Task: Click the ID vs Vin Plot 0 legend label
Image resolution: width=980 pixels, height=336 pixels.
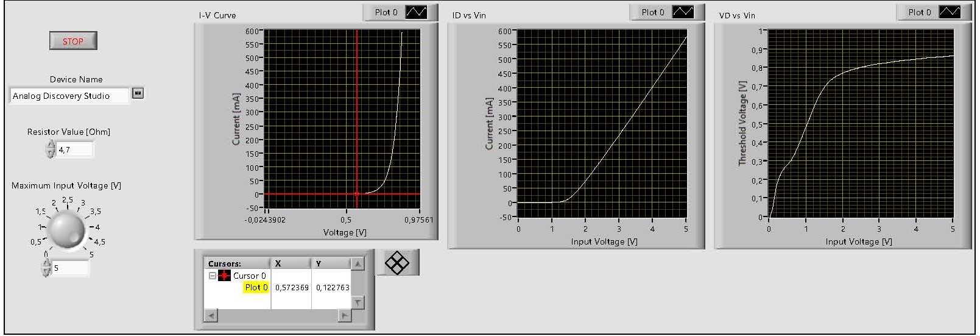Action: [652, 12]
